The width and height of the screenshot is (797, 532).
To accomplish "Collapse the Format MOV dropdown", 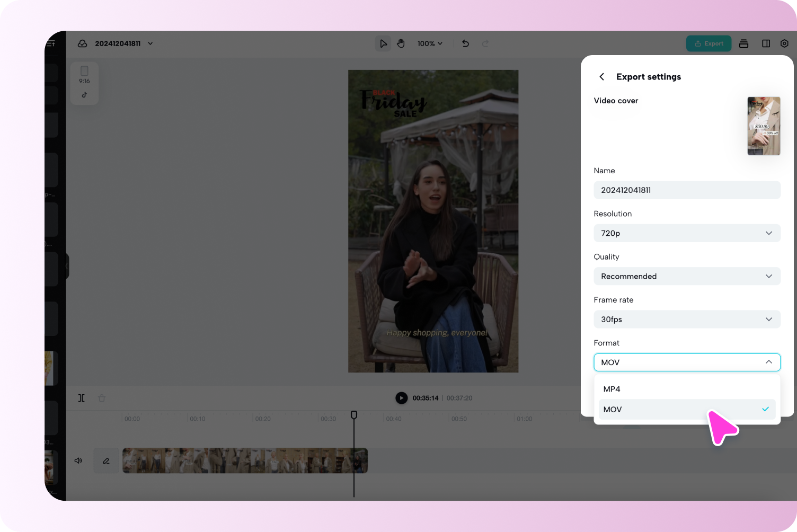I will [x=687, y=362].
